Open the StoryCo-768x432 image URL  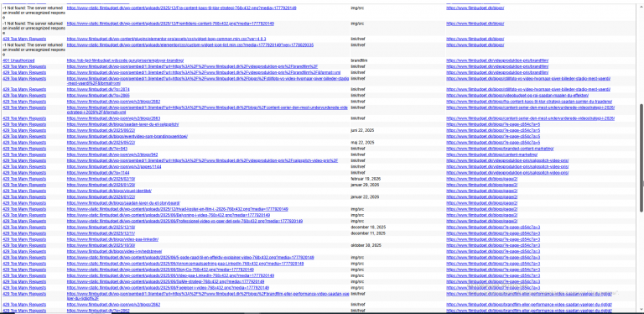160,270
